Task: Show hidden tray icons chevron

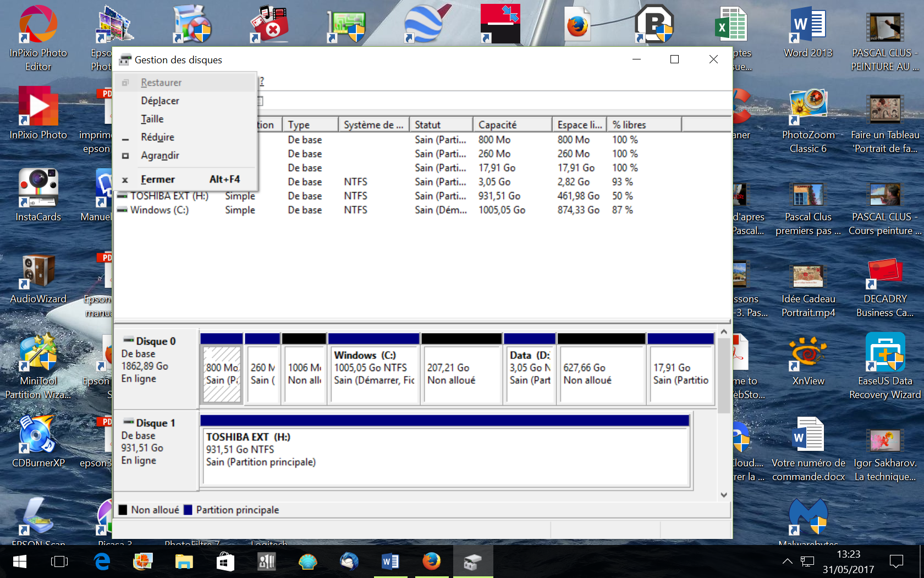Action: point(788,561)
